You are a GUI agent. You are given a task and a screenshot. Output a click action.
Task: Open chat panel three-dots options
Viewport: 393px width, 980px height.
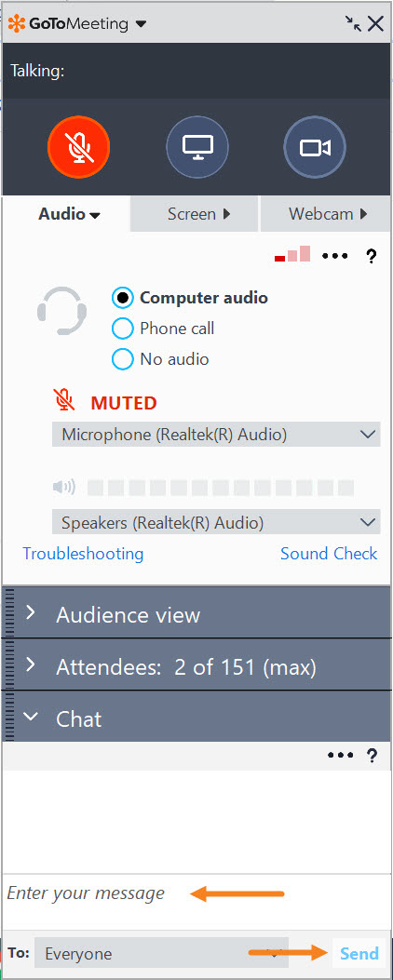click(x=341, y=755)
